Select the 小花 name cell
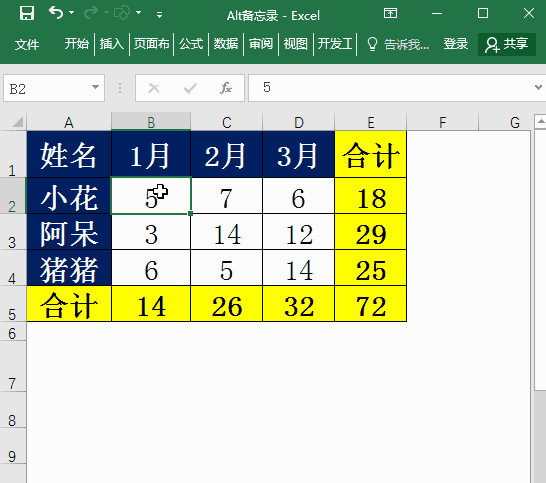 69,196
